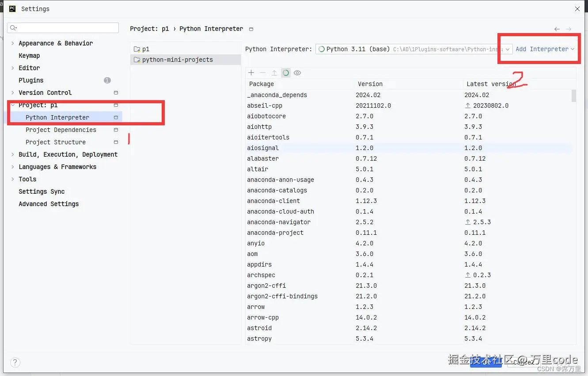Click the Plugins update count badge

[x=107, y=80]
